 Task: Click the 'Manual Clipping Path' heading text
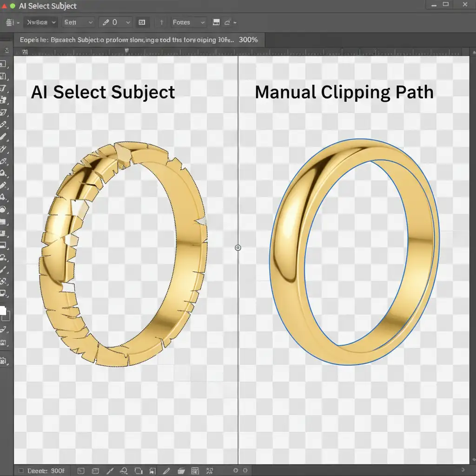pos(344,92)
